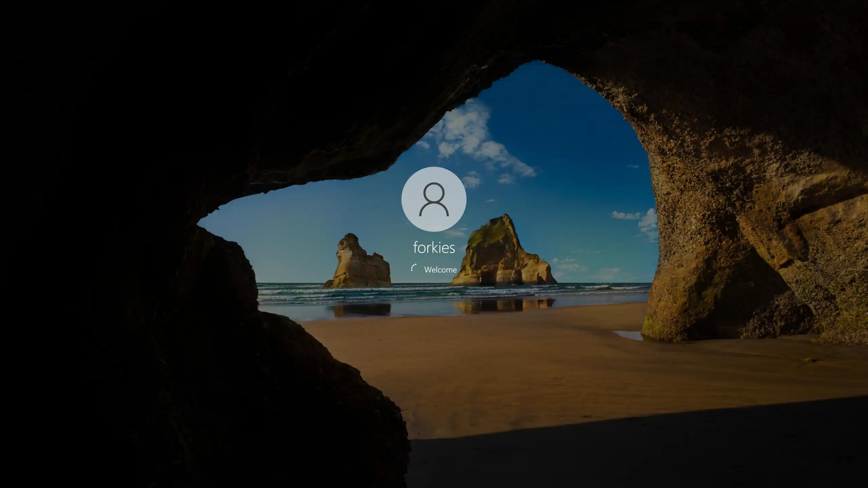Click the Welcome status text
Viewport: 868px width, 488px height.
coord(440,270)
